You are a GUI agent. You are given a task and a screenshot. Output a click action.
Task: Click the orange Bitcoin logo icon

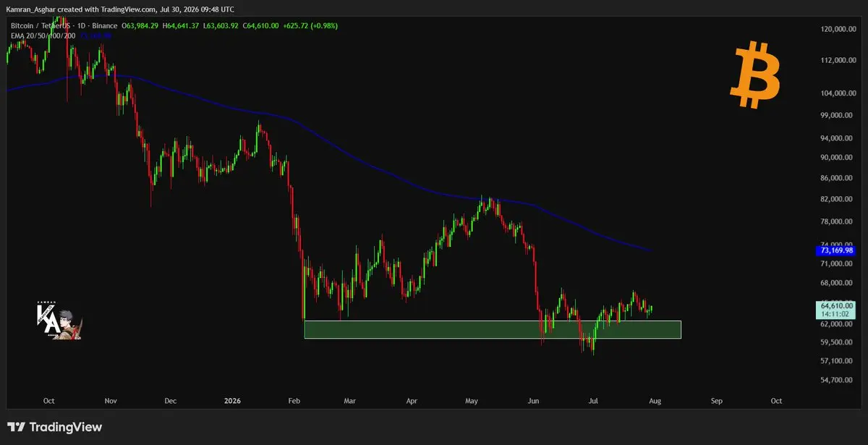click(x=756, y=76)
